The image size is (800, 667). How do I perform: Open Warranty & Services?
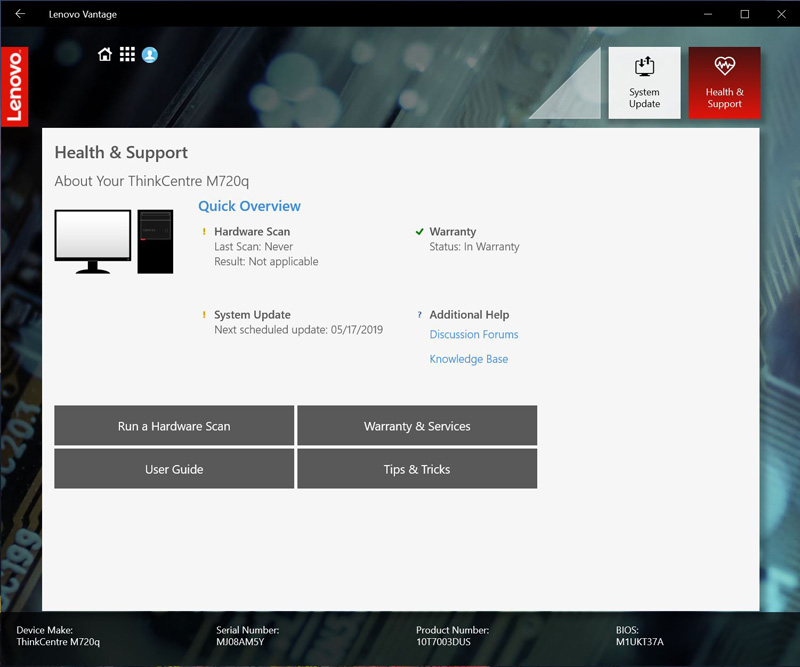click(x=417, y=426)
